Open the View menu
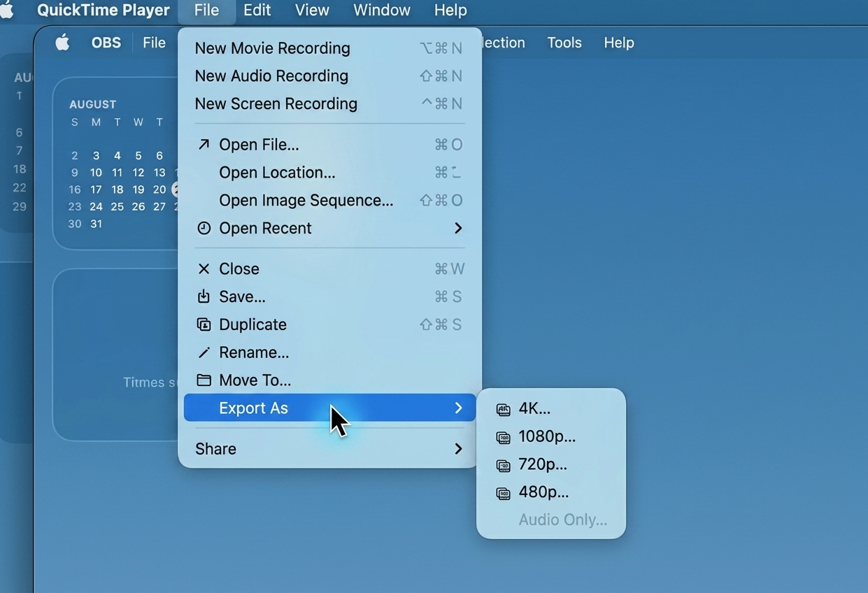 point(312,10)
